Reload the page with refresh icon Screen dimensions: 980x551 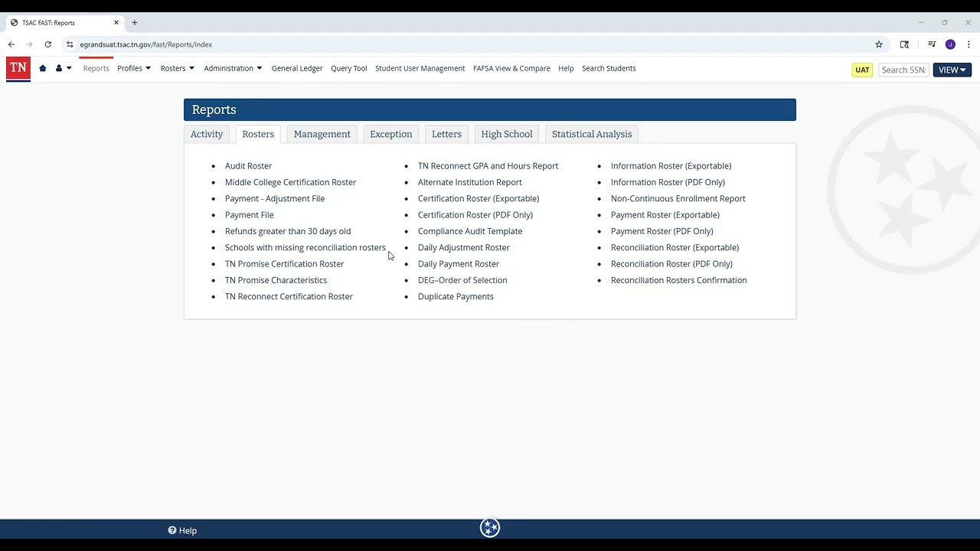[x=48, y=44]
